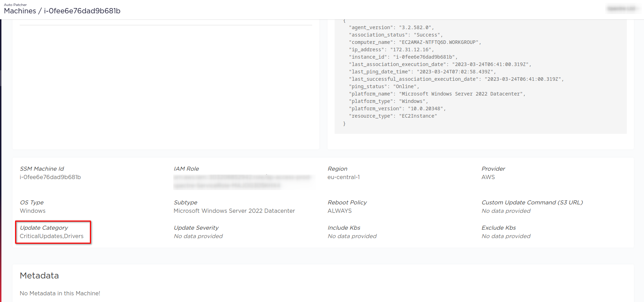Click the last_ping_date_time JSON line

(422, 72)
